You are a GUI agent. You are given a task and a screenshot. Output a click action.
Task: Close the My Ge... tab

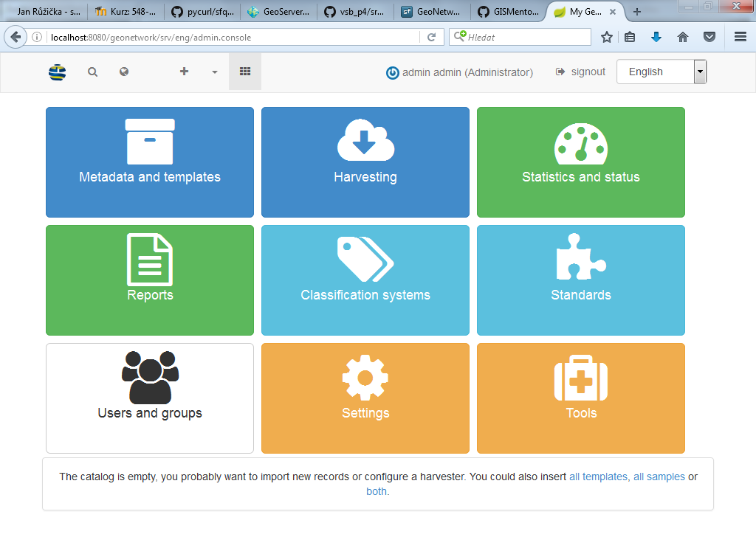613,12
